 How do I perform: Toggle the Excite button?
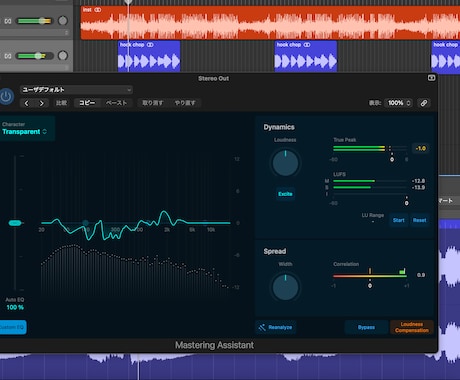pyautogui.click(x=285, y=194)
